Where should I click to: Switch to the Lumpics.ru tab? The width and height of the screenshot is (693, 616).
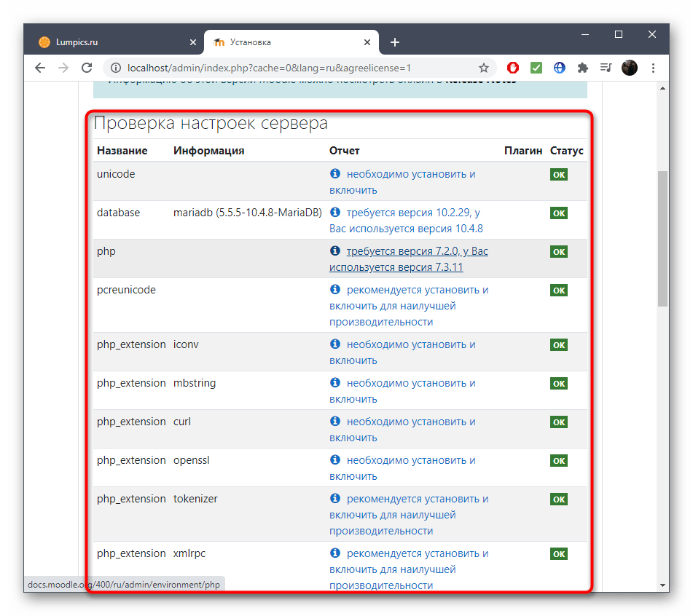[115, 42]
